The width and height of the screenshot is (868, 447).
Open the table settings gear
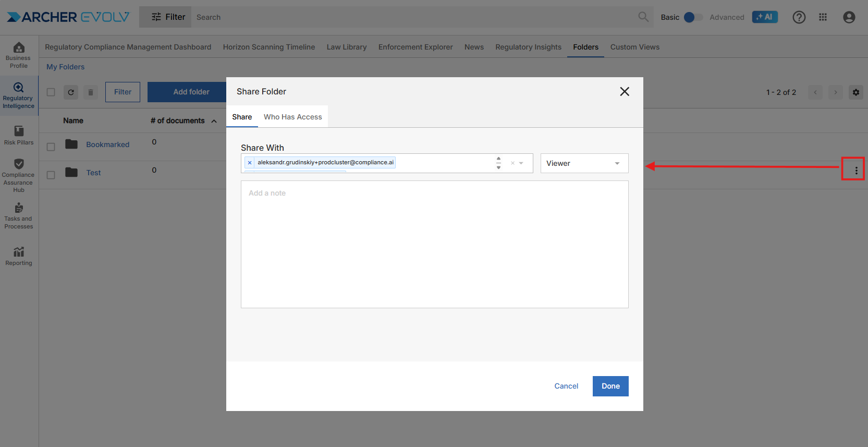pyautogui.click(x=855, y=92)
